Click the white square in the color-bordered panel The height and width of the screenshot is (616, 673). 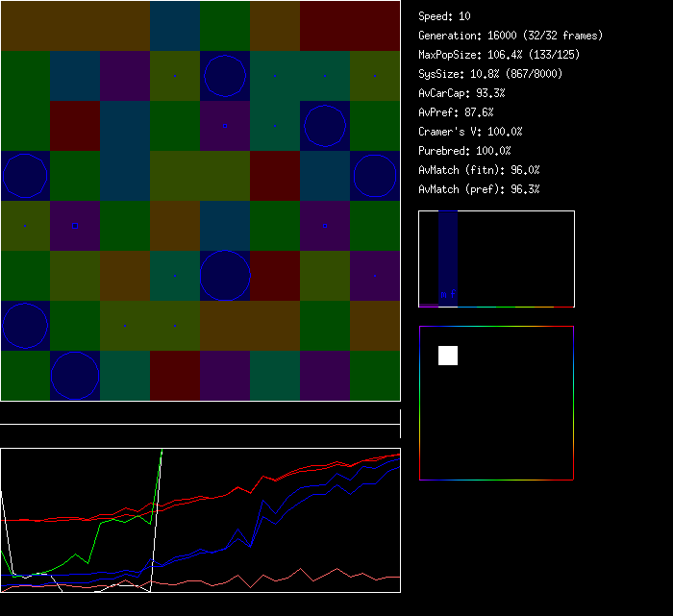(x=448, y=356)
